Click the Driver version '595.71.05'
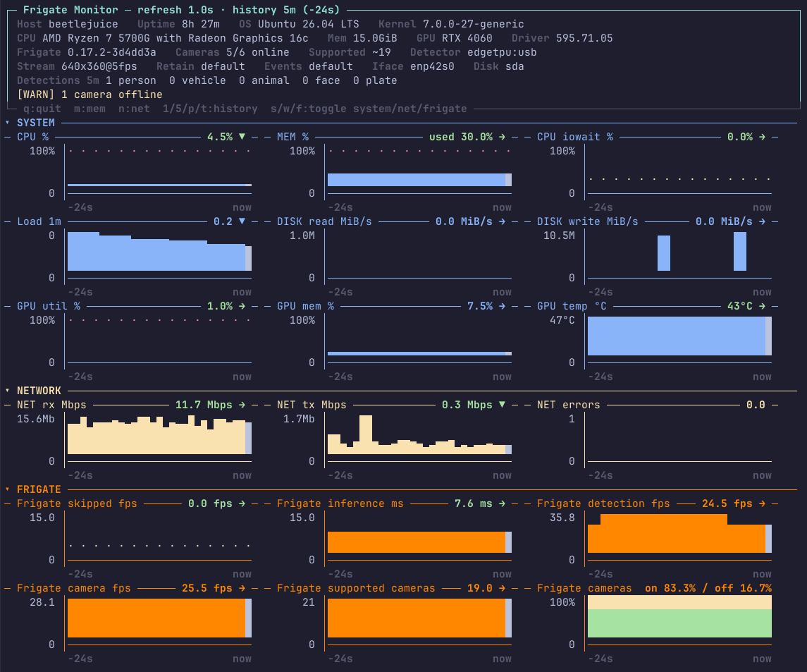This screenshot has width=807, height=672. pyautogui.click(x=584, y=37)
